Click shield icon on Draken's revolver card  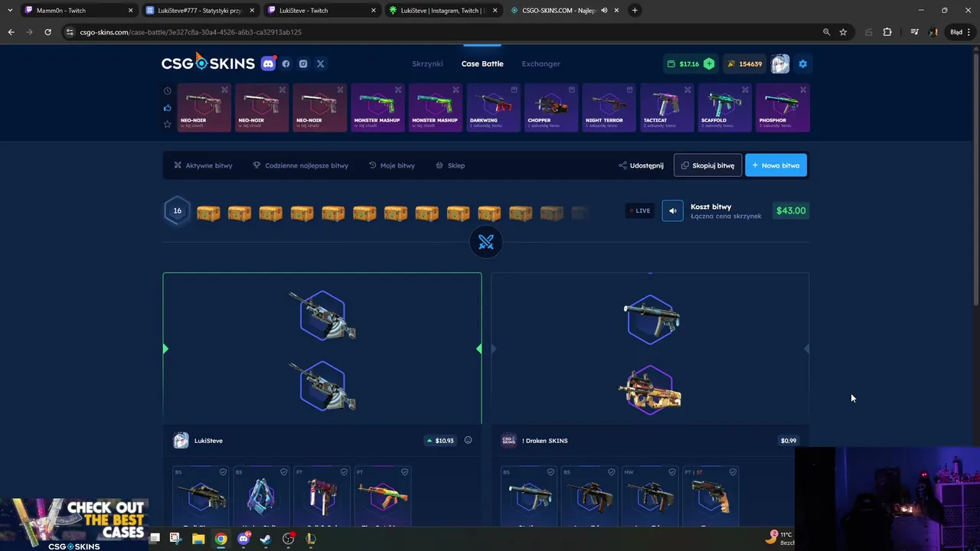click(732, 472)
